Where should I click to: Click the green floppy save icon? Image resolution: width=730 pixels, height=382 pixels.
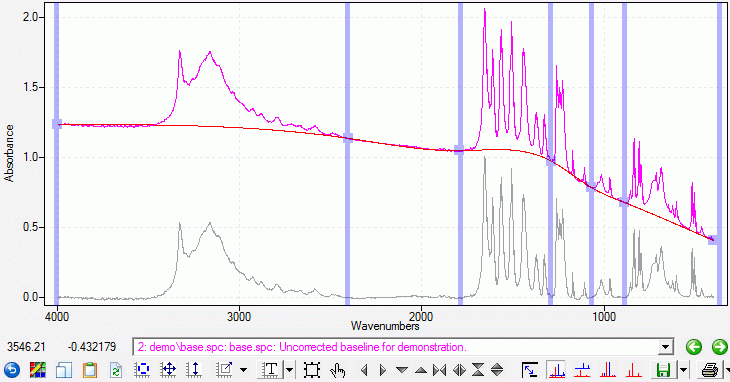(x=663, y=370)
